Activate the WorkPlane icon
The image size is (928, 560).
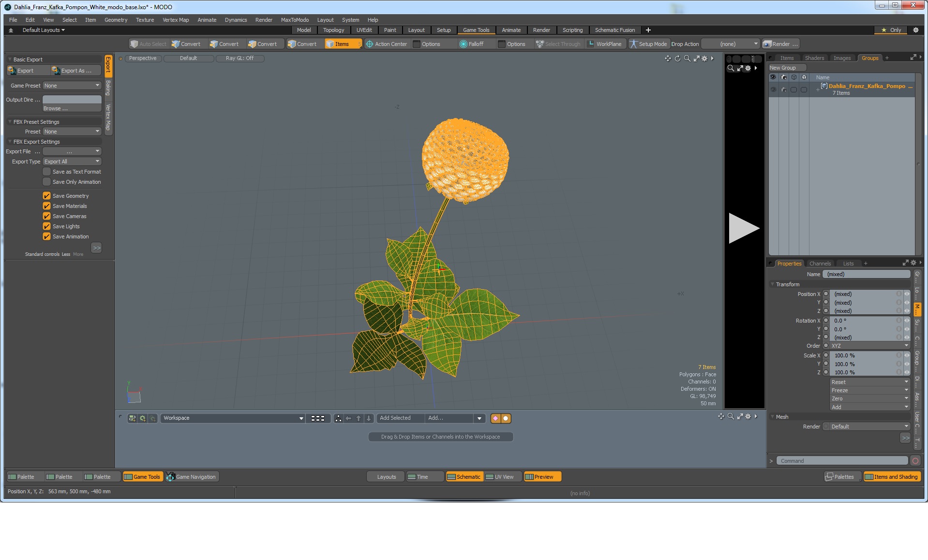(590, 44)
